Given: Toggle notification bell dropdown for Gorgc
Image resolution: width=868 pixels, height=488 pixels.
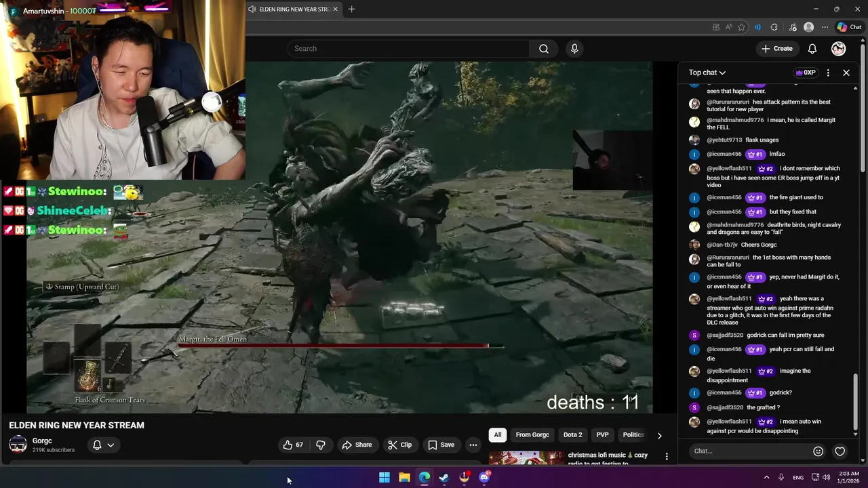Looking at the screenshot, I should tap(102, 445).
